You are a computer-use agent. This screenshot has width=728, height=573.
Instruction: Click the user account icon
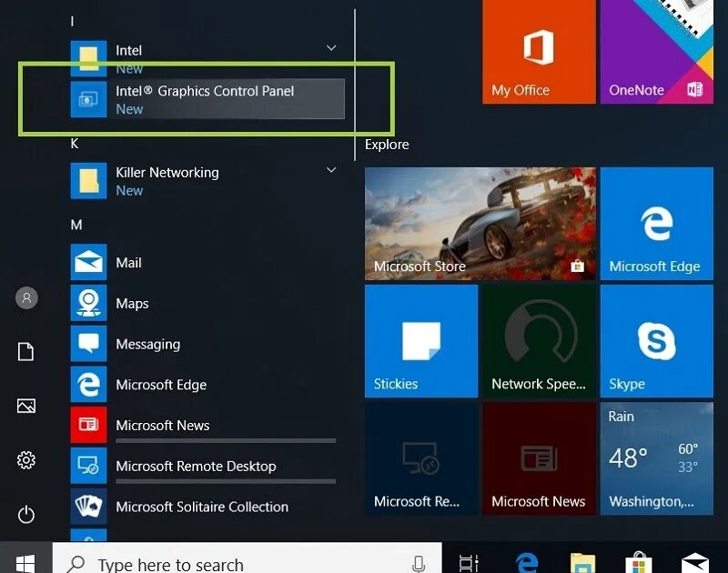[26, 297]
